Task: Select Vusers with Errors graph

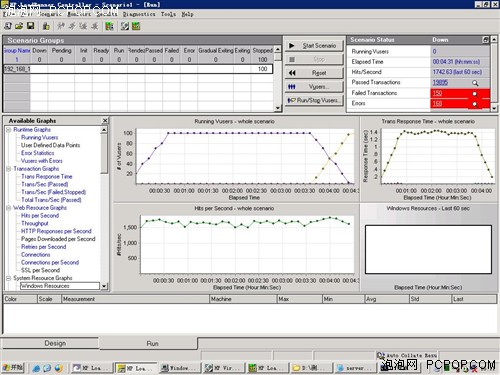Action: click(42, 161)
